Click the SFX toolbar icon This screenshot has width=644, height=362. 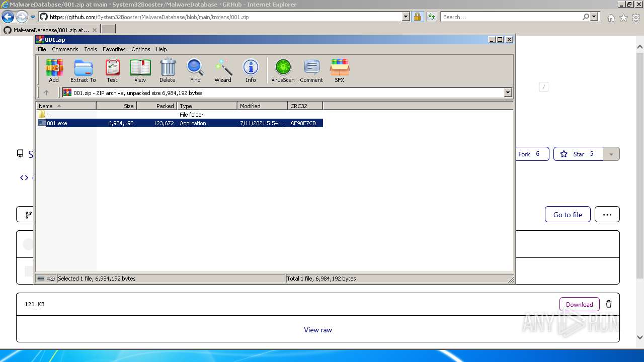click(x=340, y=70)
